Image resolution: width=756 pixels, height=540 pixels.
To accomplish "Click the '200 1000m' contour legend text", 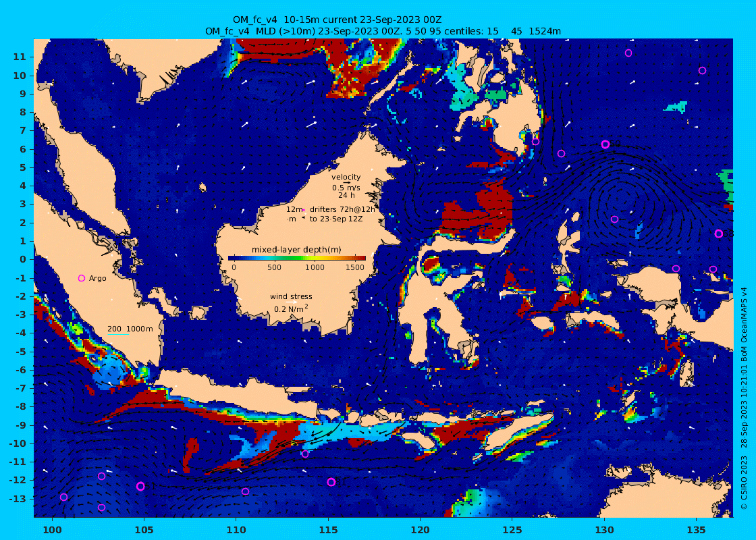I will click(130, 329).
